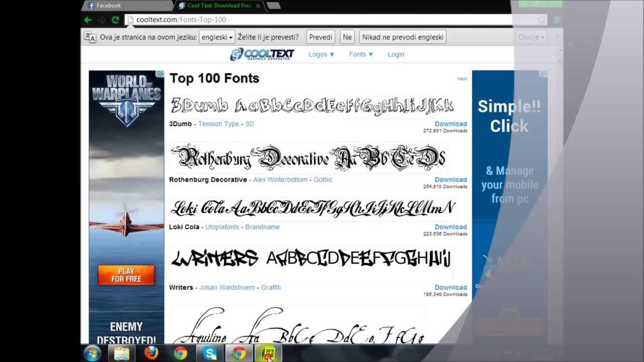
Task: Click the yellow WE icon on the taskbar
Action: (x=268, y=353)
